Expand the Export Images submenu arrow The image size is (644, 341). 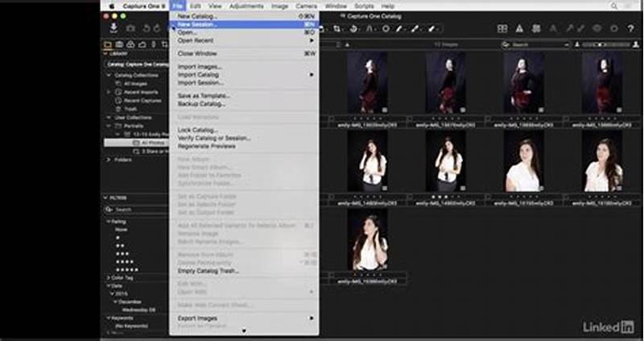[x=312, y=318]
